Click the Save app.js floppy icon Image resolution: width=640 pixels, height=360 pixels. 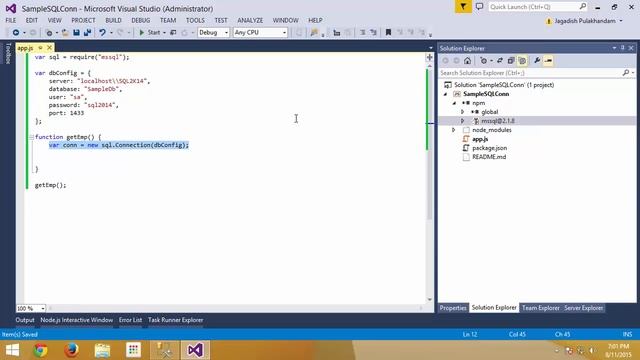tap(76, 32)
